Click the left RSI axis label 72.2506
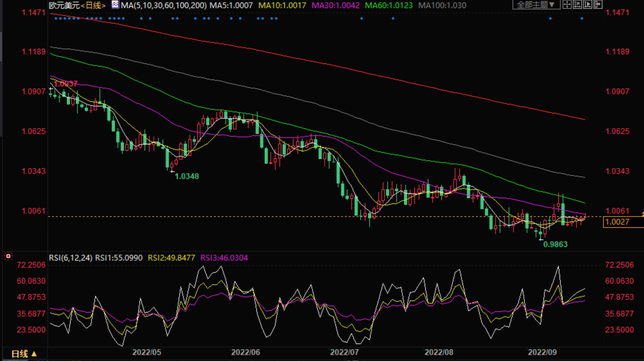The height and width of the screenshot is (361, 644). coord(31,265)
